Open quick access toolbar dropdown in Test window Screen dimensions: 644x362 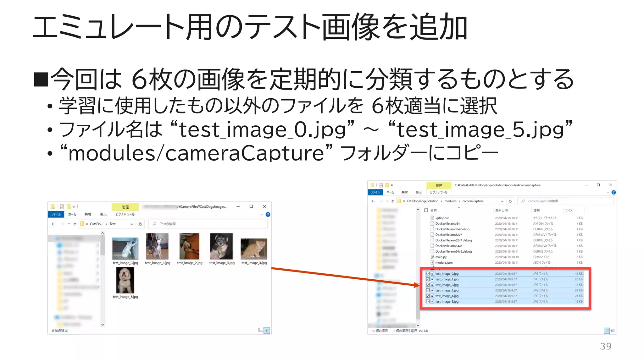74,207
